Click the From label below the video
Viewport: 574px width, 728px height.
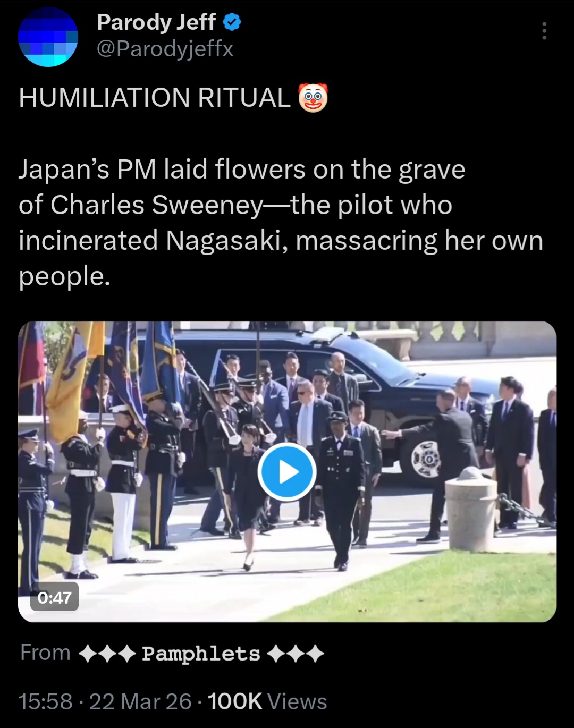[45, 653]
